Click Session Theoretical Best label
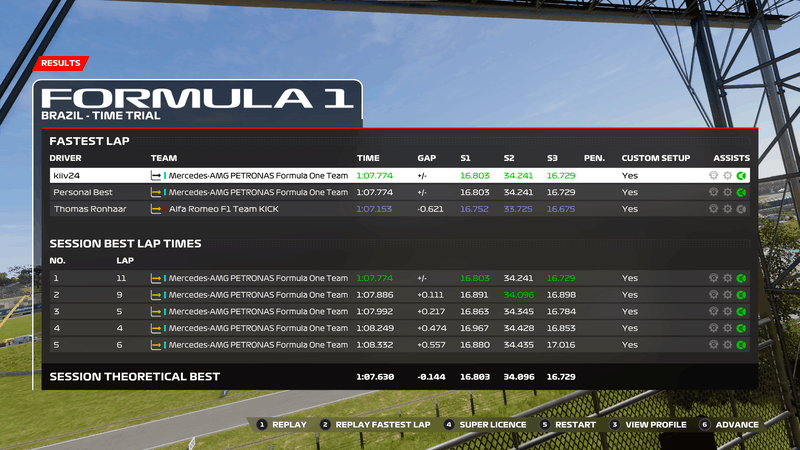 pos(135,377)
